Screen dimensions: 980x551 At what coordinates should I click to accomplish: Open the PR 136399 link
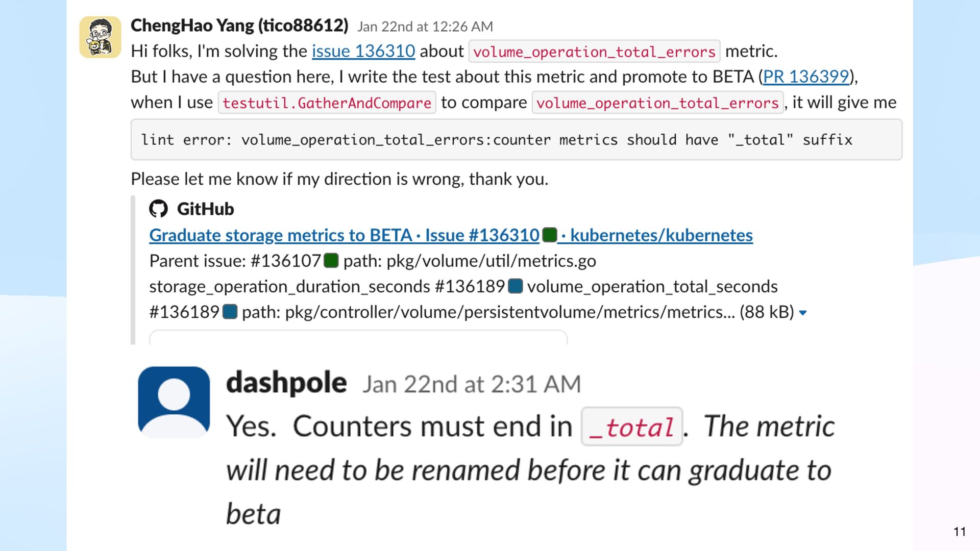tap(805, 77)
